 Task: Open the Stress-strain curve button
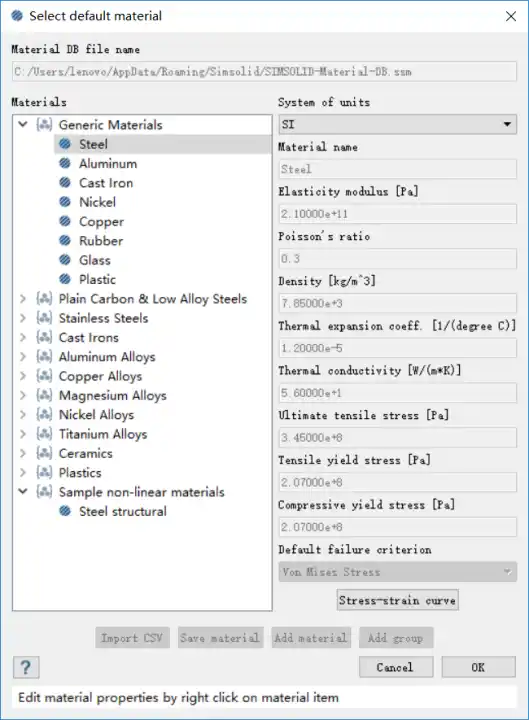pos(398,600)
